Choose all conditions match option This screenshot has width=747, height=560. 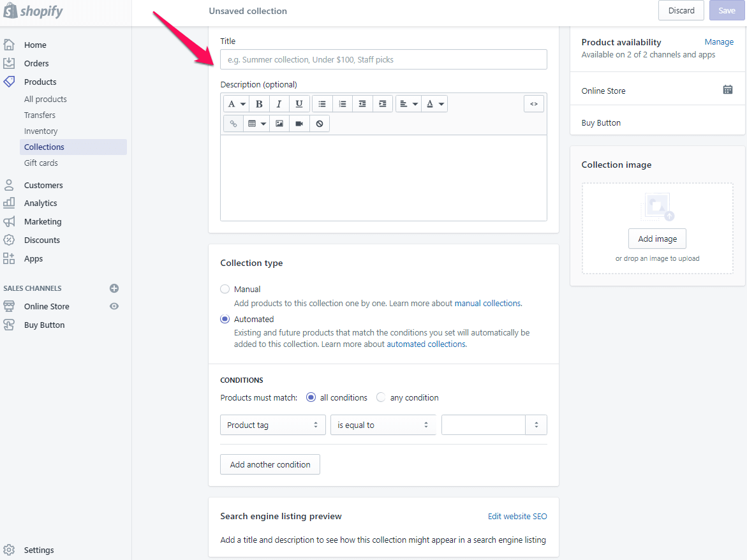click(x=311, y=397)
